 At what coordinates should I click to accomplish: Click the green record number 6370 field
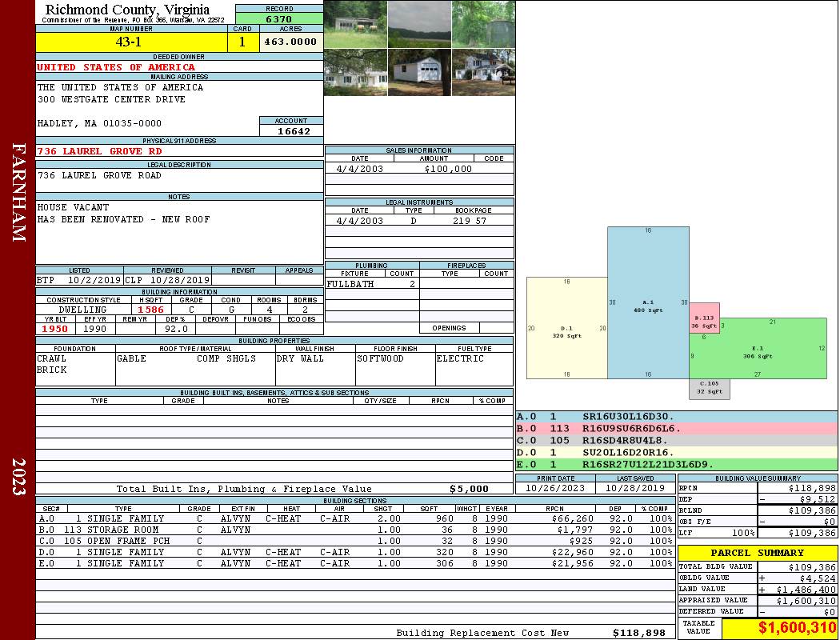tap(279, 18)
